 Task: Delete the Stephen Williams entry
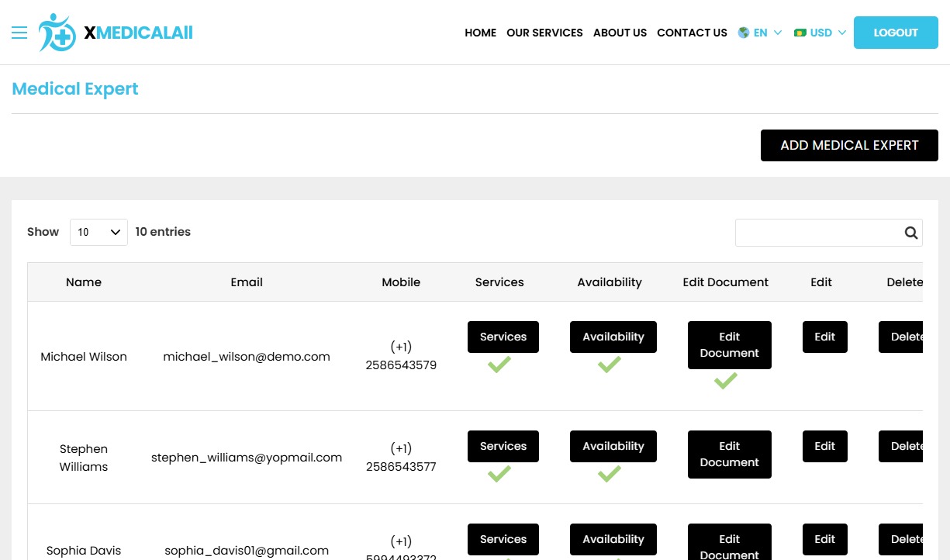(x=901, y=446)
